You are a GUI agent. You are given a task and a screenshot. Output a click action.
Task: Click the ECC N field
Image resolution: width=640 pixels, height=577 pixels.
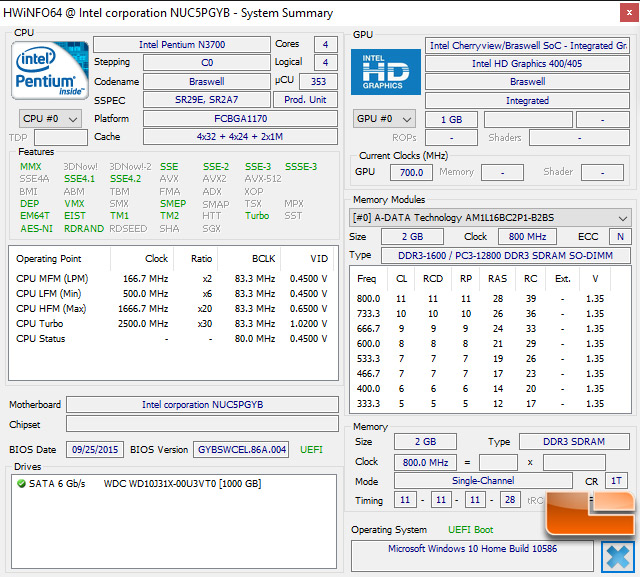[620, 237]
